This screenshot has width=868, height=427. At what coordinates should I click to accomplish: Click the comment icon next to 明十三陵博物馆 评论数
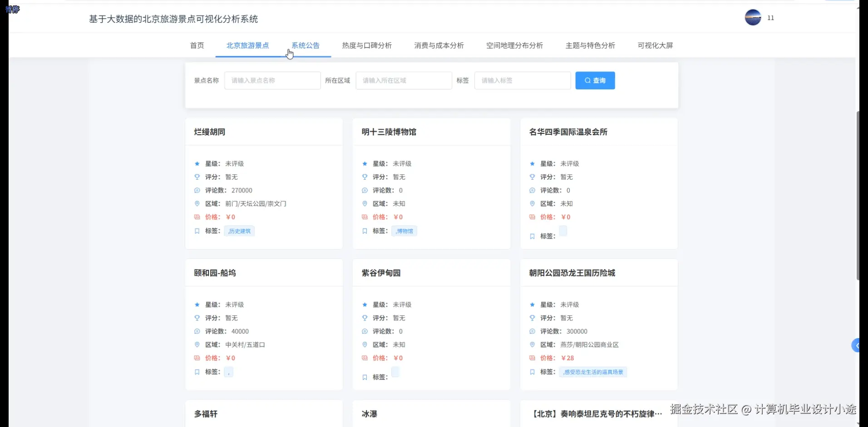point(365,191)
